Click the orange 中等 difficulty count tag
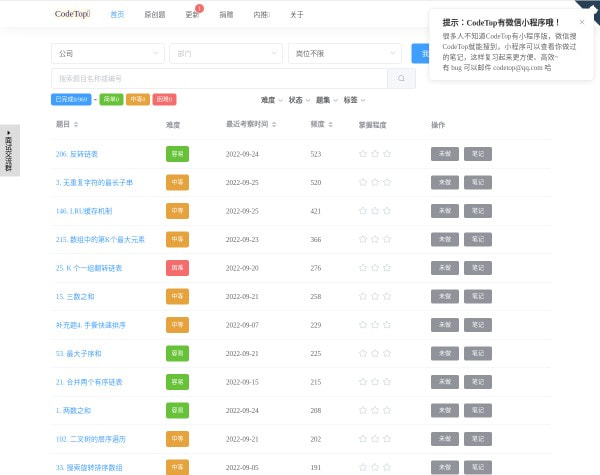 coord(137,100)
